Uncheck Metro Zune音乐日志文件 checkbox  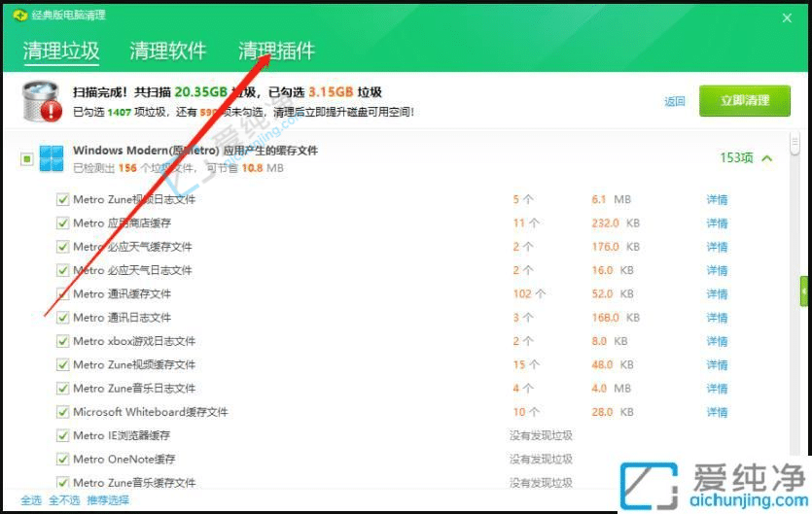pyautogui.click(x=62, y=389)
